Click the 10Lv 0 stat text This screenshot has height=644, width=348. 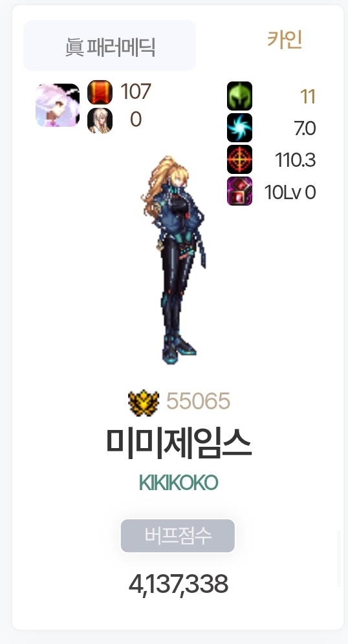[x=290, y=192]
